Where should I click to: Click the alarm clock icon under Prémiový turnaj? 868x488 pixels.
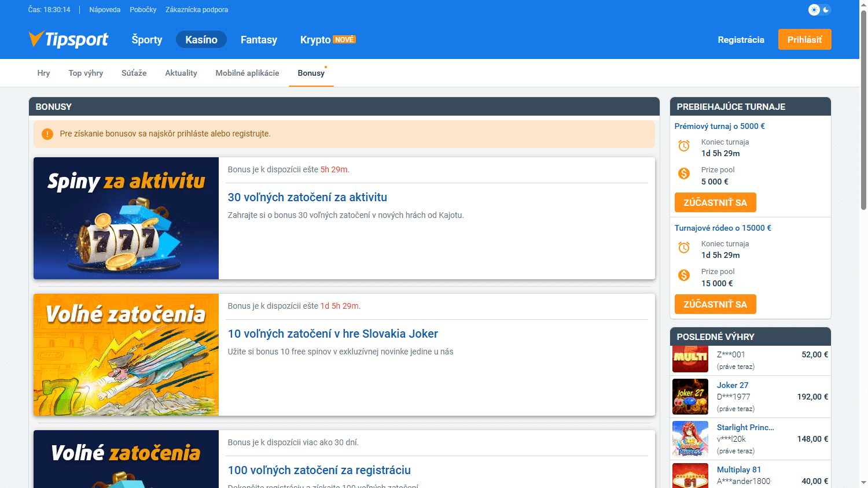coord(683,146)
